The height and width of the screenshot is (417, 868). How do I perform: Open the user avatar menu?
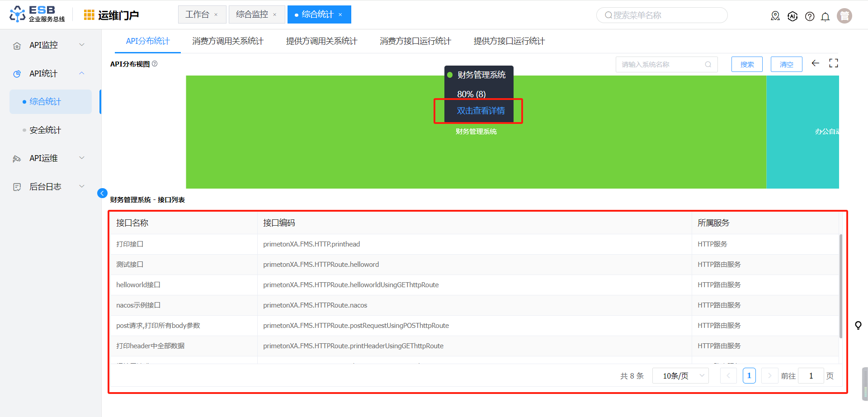click(x=844, y=16)
